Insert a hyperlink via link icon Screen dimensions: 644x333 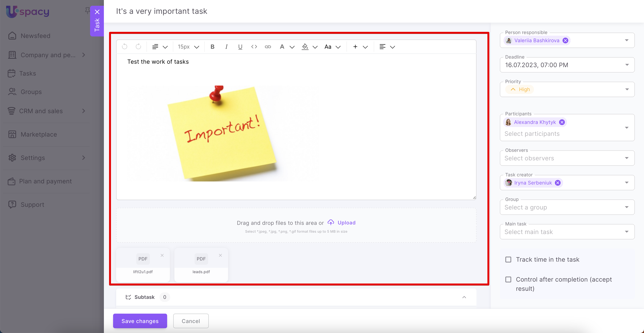268,47
